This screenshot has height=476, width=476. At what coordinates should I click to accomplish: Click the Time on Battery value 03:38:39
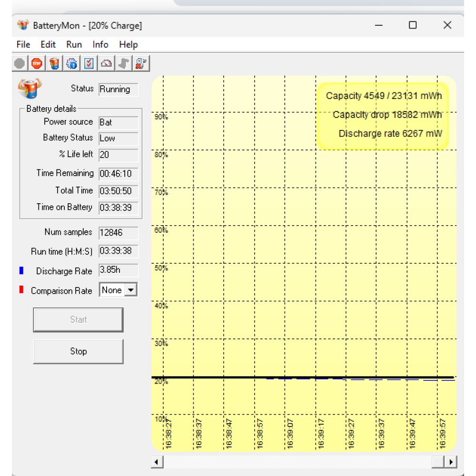[x=119, y=208]
